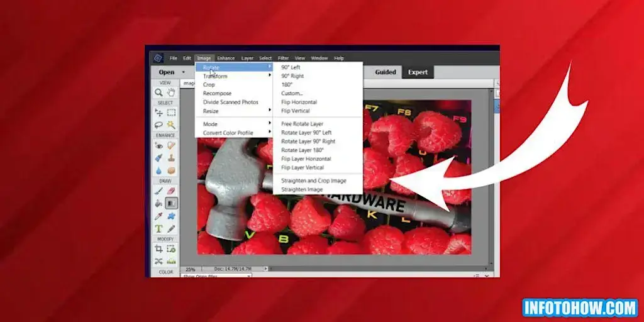Select the Smart Brush tool
The width and height of the screenshot is (644, 322).
coord(158,158)
